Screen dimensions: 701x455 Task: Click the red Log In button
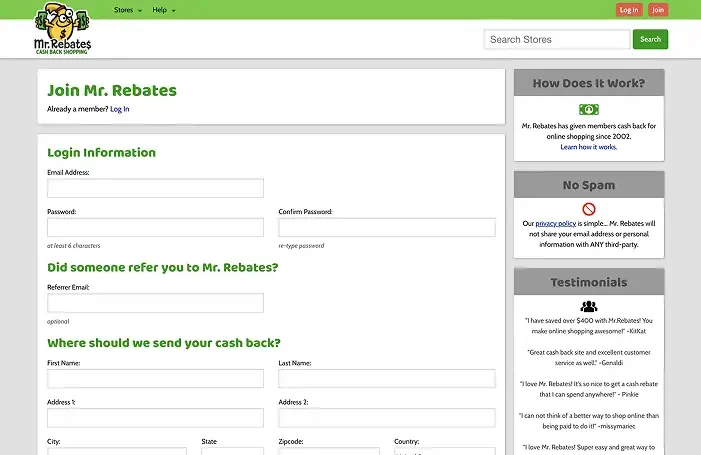click(x=629, y=10)
